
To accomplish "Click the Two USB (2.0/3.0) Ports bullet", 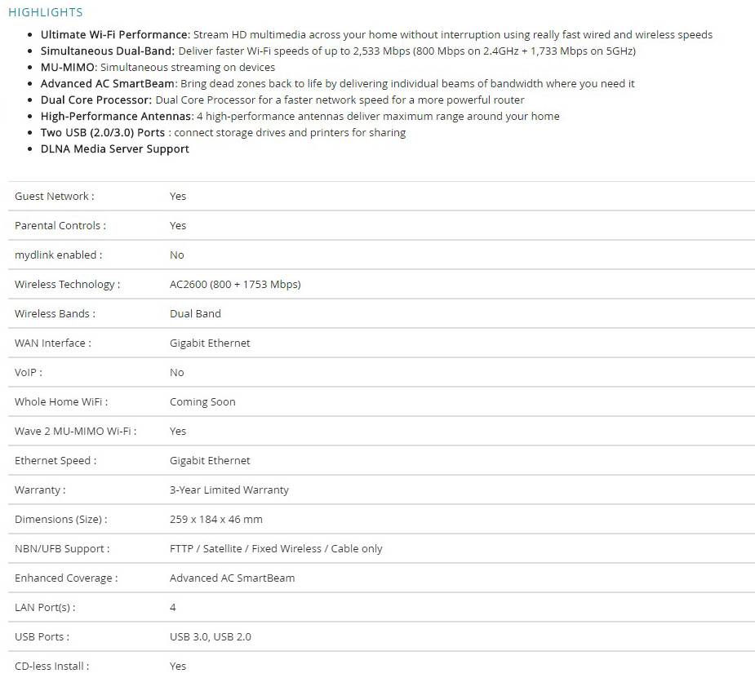I will click(105, 132).
